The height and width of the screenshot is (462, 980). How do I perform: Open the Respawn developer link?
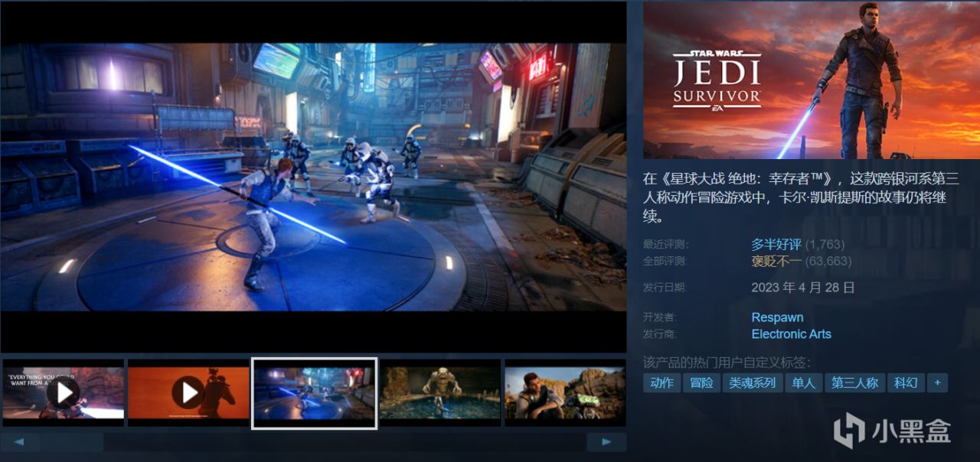[x=777, y=317]
